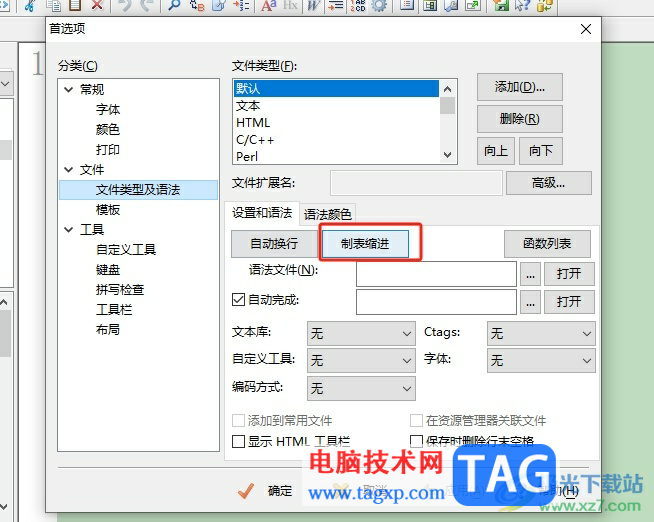
Task: Select 文本 in the file type list
Action: coord(336,106)
